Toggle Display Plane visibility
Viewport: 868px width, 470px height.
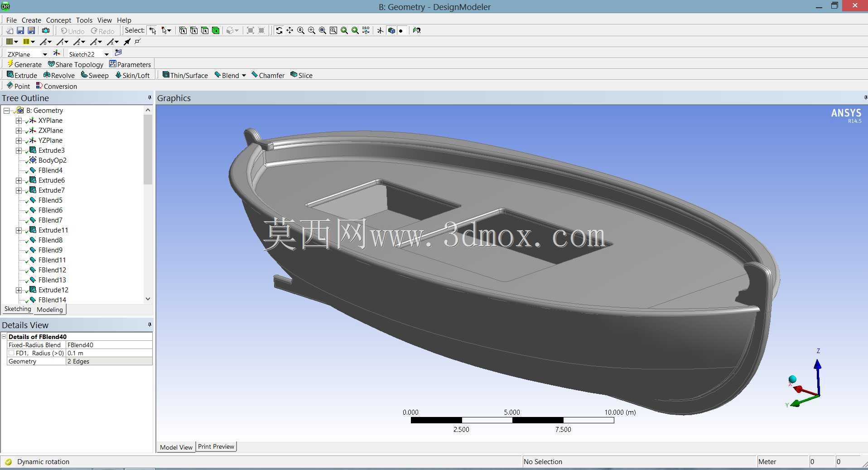[x=380, y=30]
